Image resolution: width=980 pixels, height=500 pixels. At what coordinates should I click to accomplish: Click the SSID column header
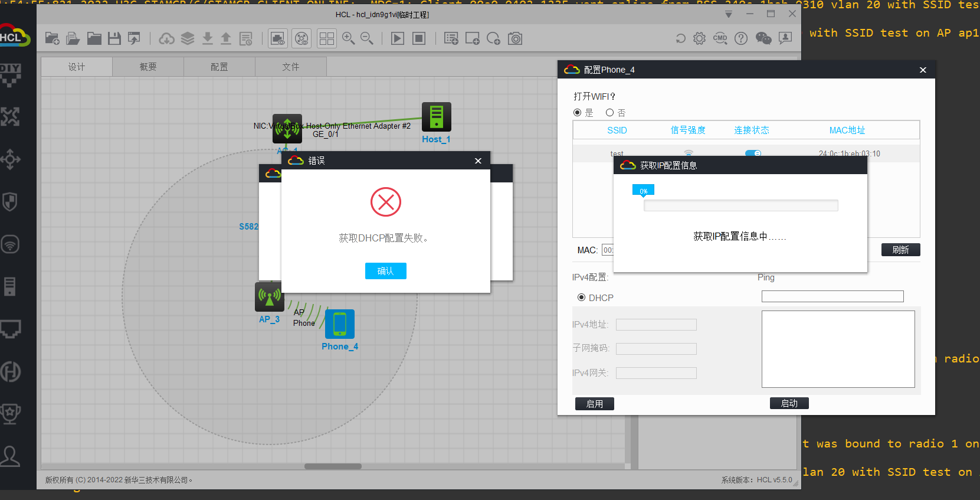[x=617, y=130]
